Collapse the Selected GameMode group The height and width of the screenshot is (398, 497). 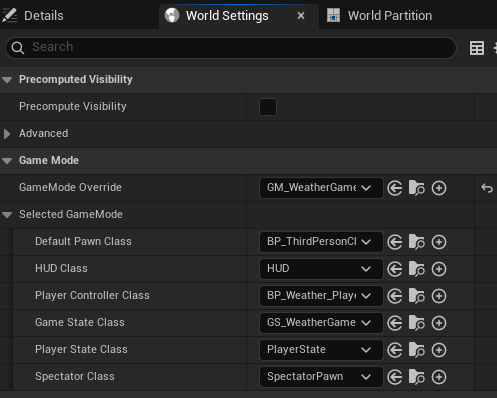pos(7,215)
